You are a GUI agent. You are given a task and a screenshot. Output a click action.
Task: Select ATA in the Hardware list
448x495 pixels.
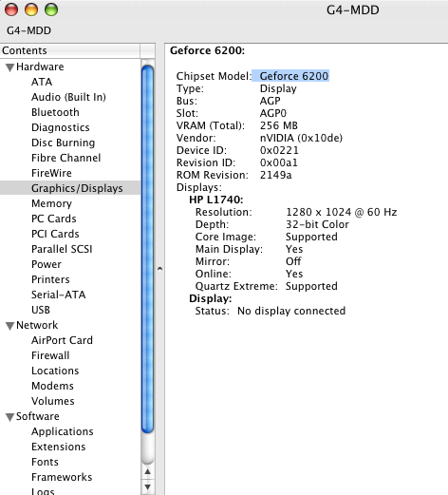pyautogui.click(x=42, y=82)
